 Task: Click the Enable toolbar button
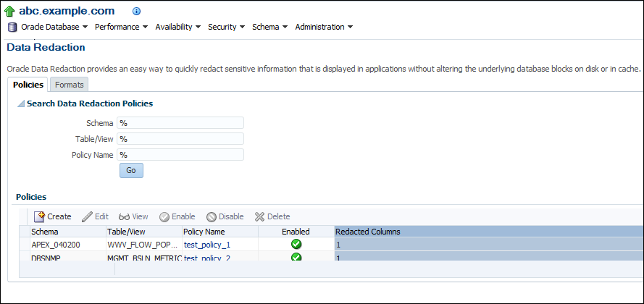(177, 216)
